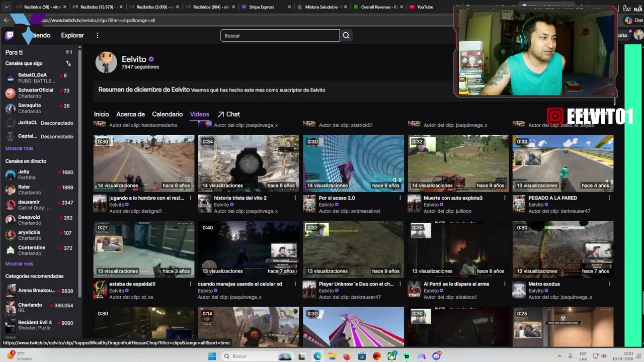Play the 'PEGADO A LA PARED' clip thumbnail
The image size is (644, 362).
pos(562,163)
